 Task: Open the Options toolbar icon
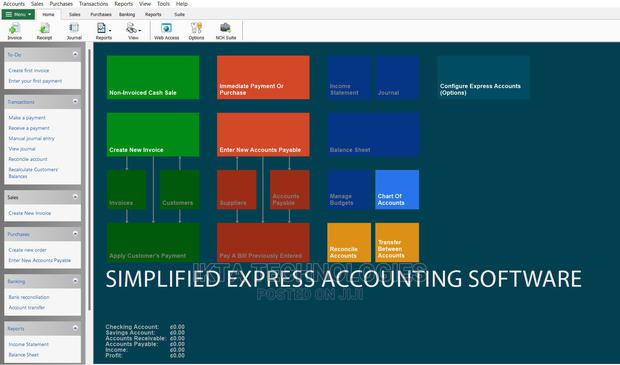tap(196, 31)
